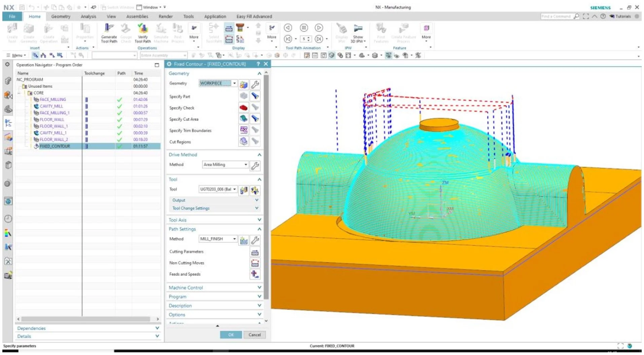Open the Menu dropdown button
The width and height of the screenshot is (644, 355).
[x=16, y=56]
